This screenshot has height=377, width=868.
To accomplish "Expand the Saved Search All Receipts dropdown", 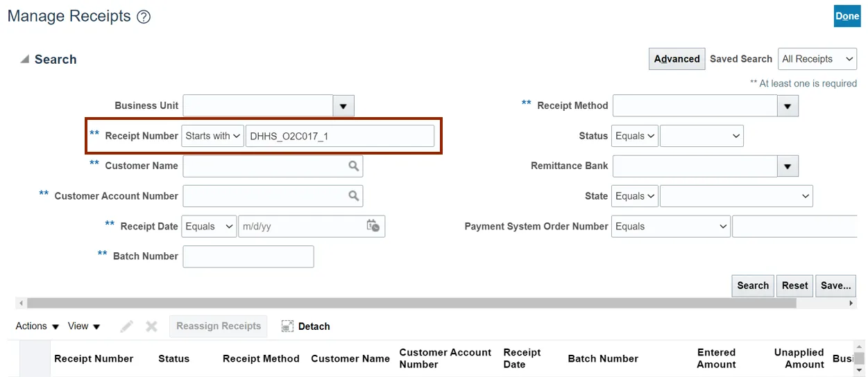I will [817, 59].
